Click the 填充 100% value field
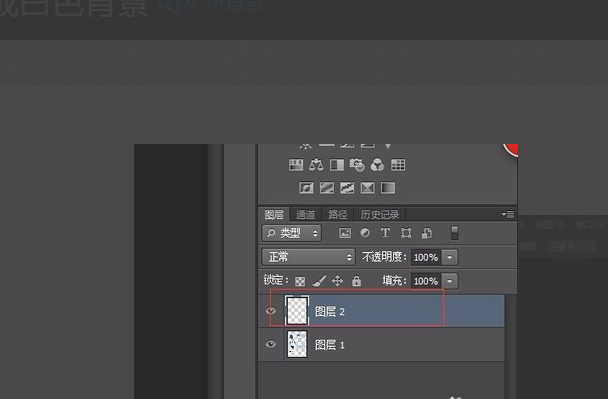608x399 pixels. 426,281
